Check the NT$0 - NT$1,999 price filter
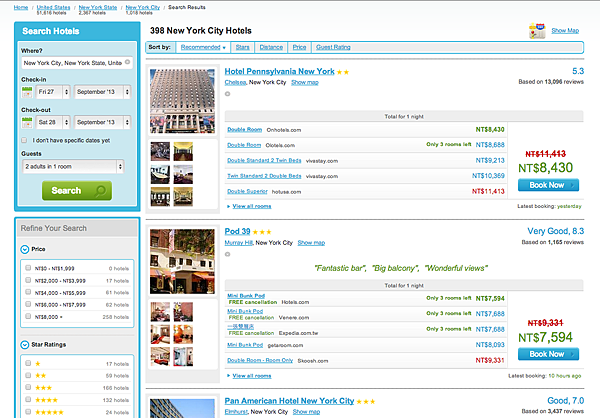600x418 pixels. coord(28,268)
